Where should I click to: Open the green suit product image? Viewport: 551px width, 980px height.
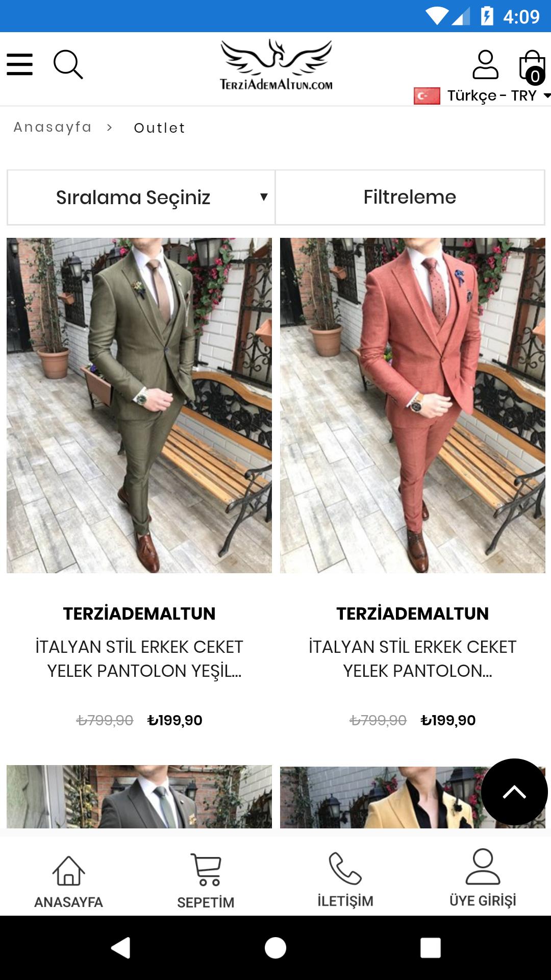click(139, 405)
